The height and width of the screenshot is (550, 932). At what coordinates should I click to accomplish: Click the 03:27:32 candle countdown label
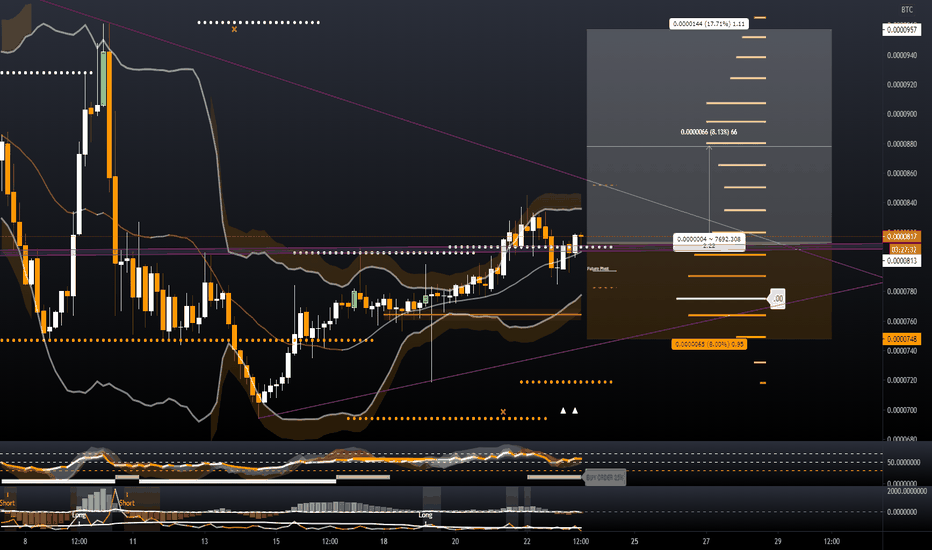[x=902, y=249]
